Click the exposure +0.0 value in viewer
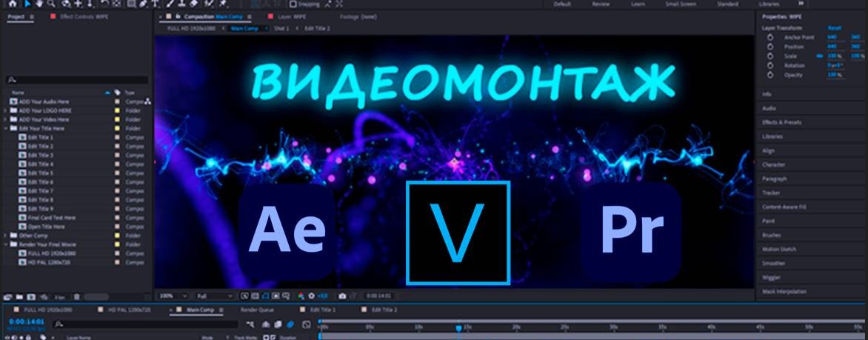This screenshot has width=868, height=340. 321,296
